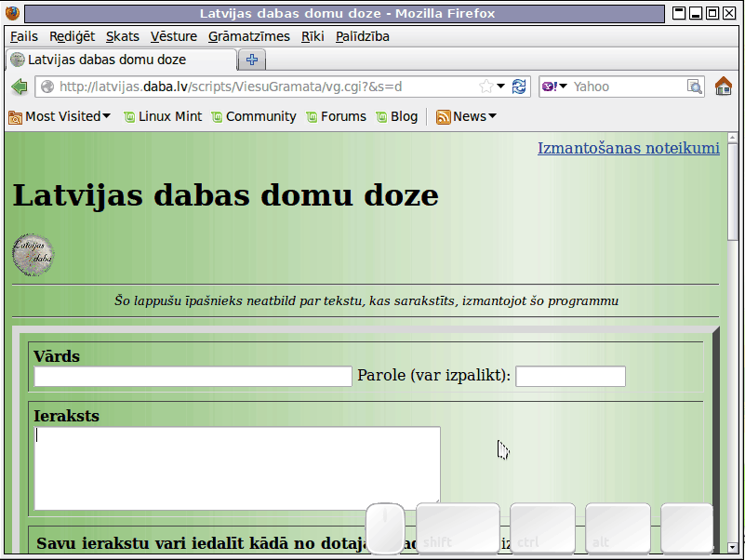Screen dimensions: 745x560
Task: Click the shift key overlay button
Action: coord(458,528)
